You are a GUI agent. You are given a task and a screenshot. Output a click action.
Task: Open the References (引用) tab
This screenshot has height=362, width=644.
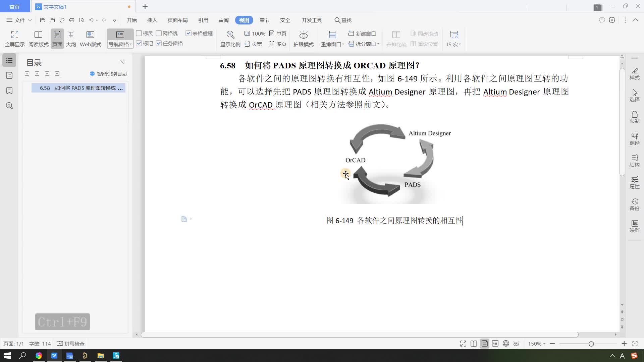[203, 20]
